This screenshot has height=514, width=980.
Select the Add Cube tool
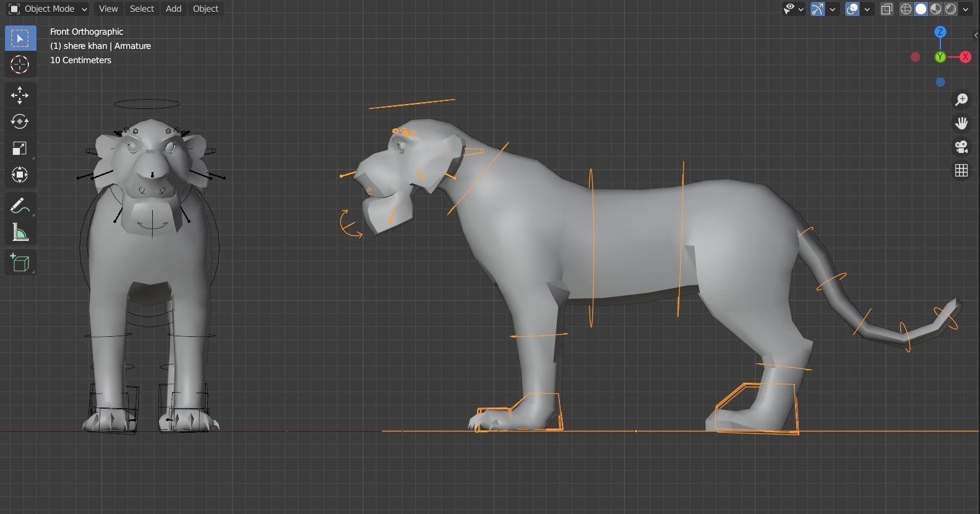pos(20,263)
